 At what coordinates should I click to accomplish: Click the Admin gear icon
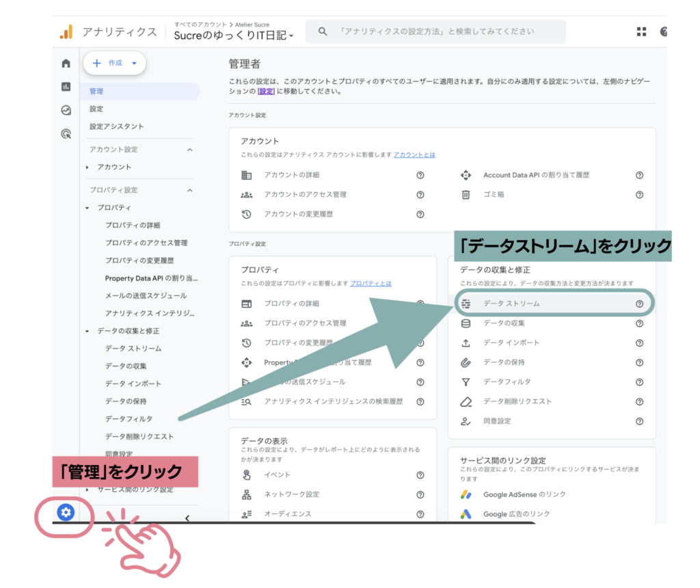coord(66,512)
